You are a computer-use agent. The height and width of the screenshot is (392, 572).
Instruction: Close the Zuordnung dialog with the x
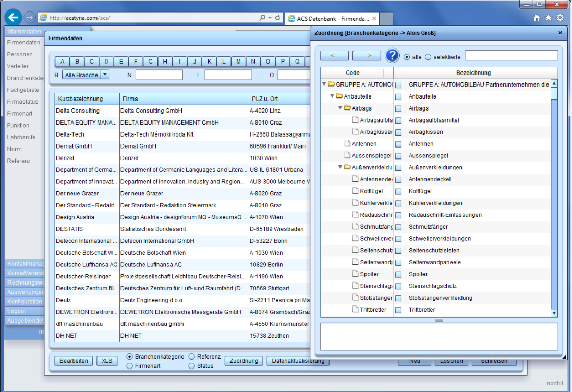click(x=561, y=33)
